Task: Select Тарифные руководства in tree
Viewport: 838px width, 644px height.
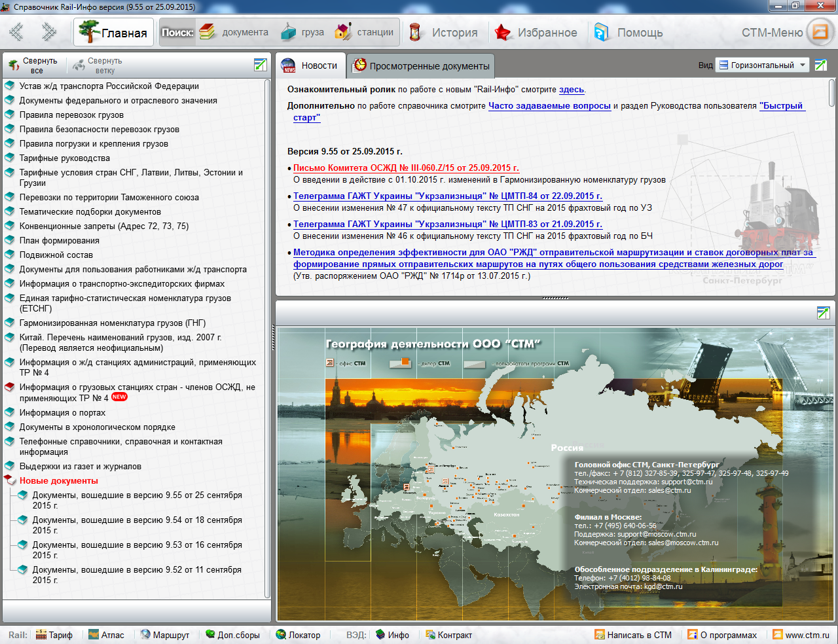Action: (64, 158)
